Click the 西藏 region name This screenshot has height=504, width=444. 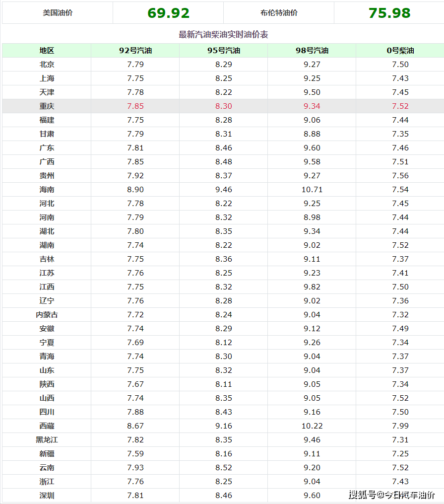point(47,426)
